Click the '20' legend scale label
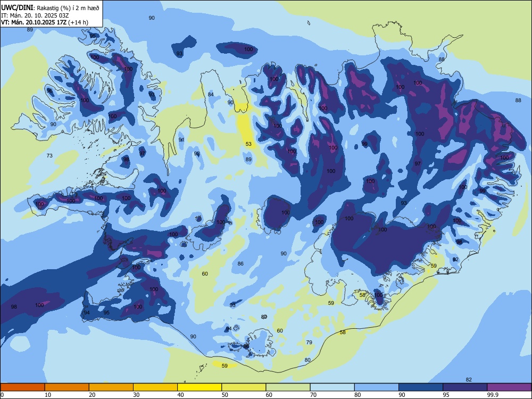532x399 pixels. point(92,395)
